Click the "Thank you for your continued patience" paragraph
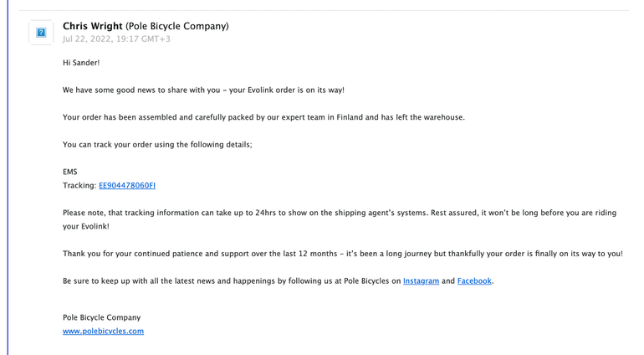The image size is (644, 355). tap(342, 254)
